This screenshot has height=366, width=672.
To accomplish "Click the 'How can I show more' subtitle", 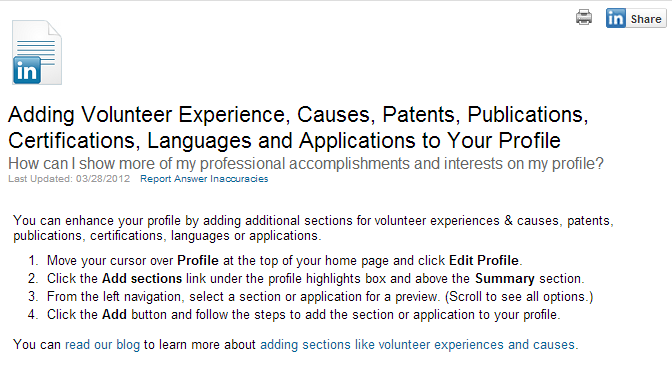I will tap(306, 164).
